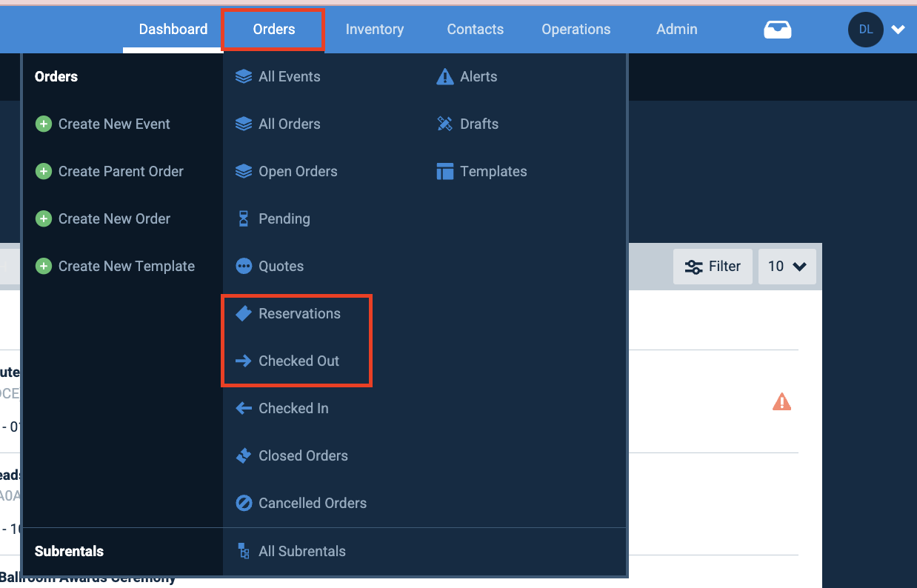
Task: Click the orange alert triangle on the order row
Action: coord(781,402)
